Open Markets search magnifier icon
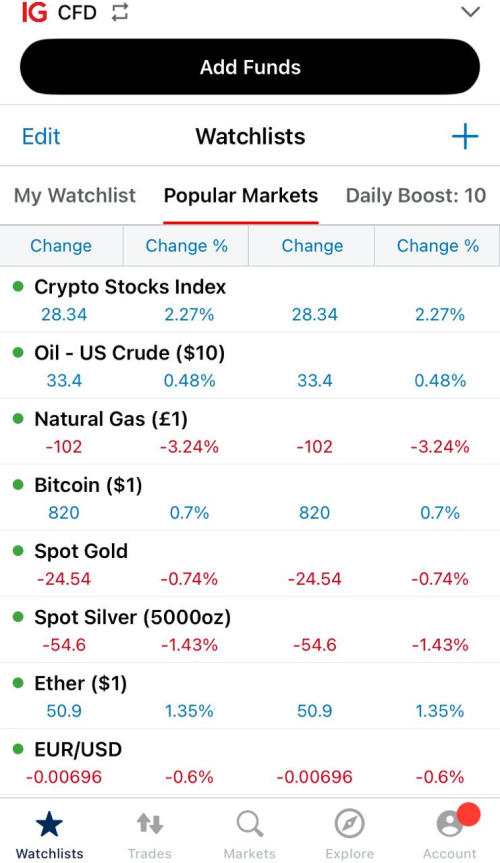This screenshot has width=500, height=863. tap(249, 824)
